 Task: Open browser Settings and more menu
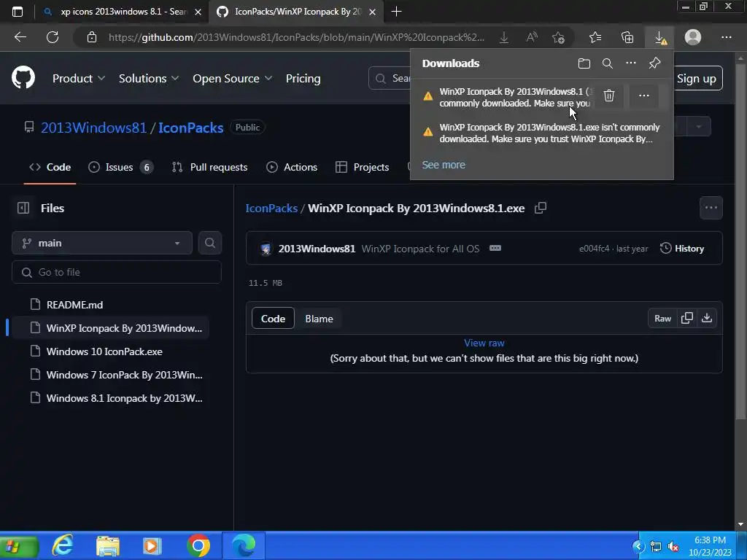click(726, 37)
